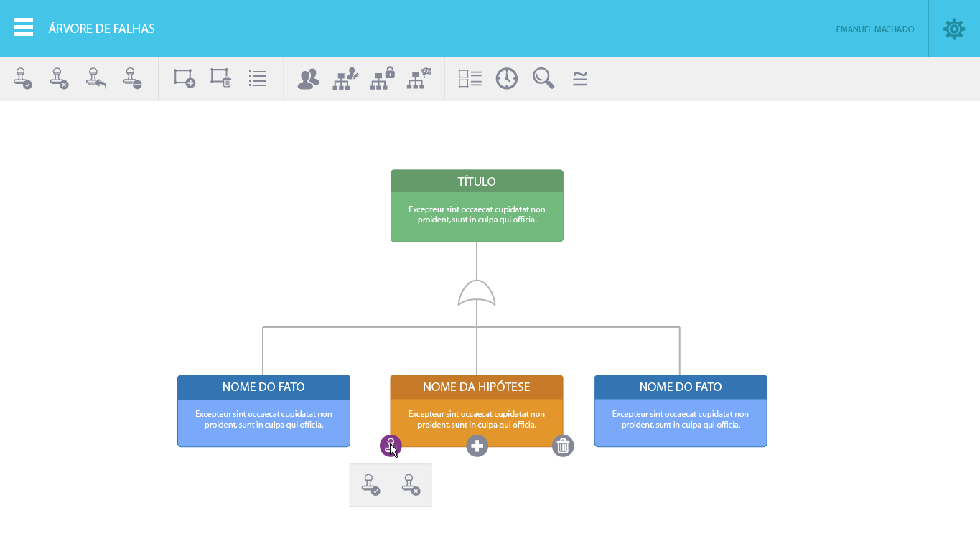This screenshot has width=980, height=551.
Task: Click the stamp with minus icon
Action: tap(132, 78)
